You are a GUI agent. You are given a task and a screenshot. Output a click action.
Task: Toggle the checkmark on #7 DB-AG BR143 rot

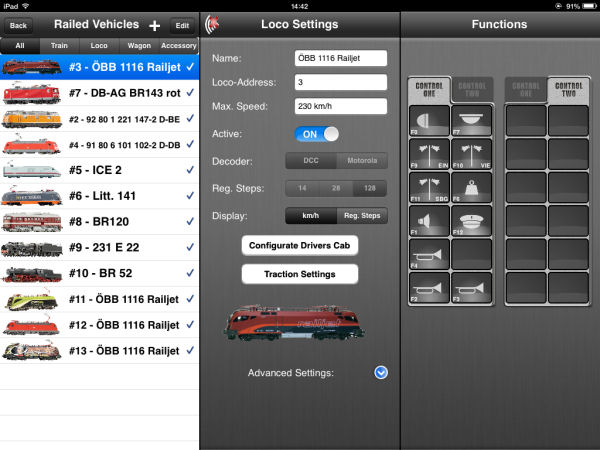click(x=190, y=93)
